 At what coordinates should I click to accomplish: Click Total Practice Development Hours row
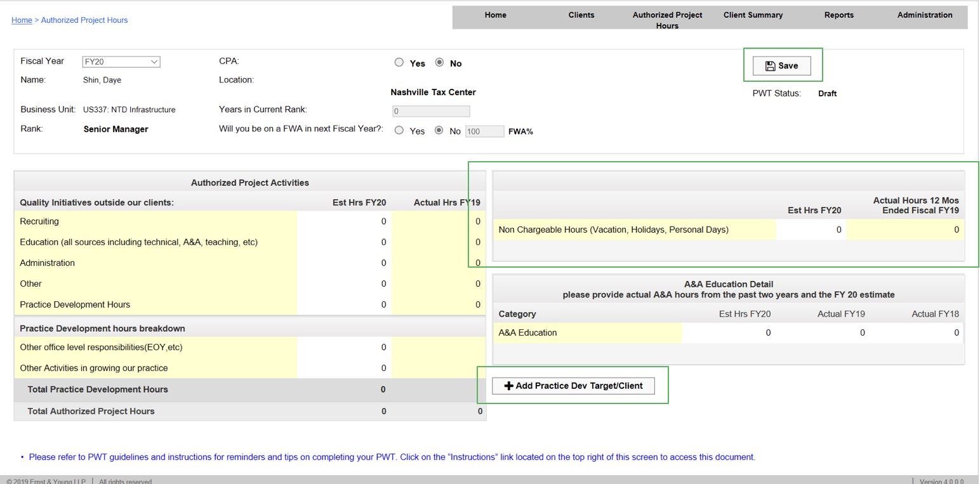tap(250, 389)
